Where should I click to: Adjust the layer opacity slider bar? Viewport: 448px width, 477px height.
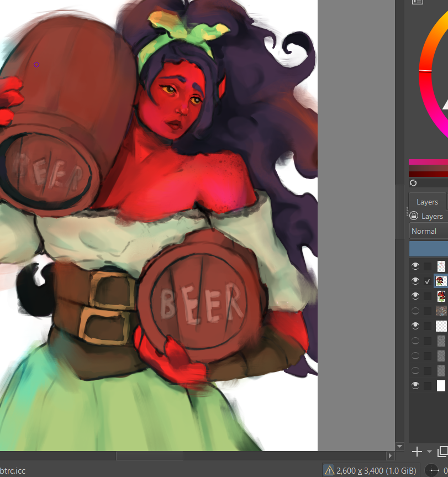pyautogui.click(x=429, y=249)
